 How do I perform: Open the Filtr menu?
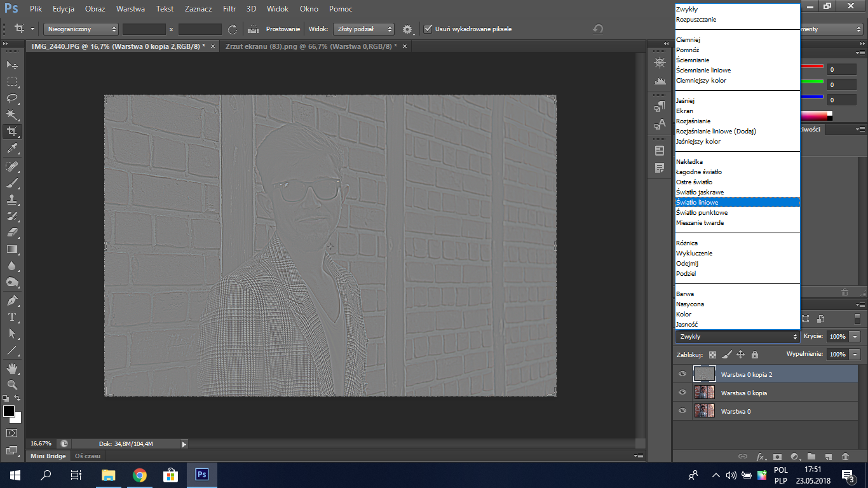229,9
